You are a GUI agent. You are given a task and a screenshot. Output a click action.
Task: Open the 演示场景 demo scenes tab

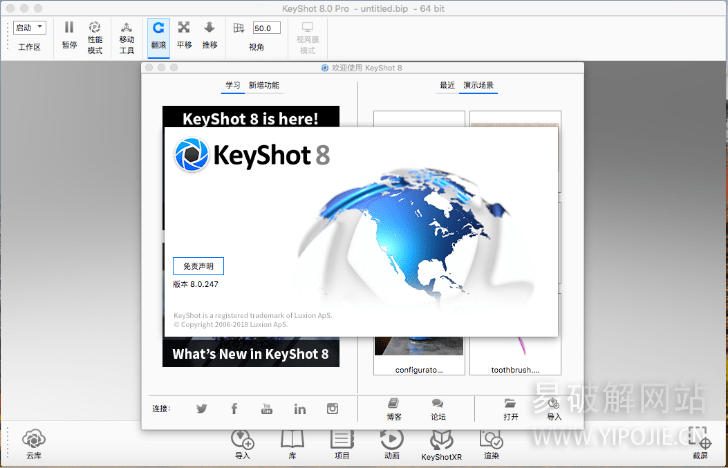coord(478,85)
